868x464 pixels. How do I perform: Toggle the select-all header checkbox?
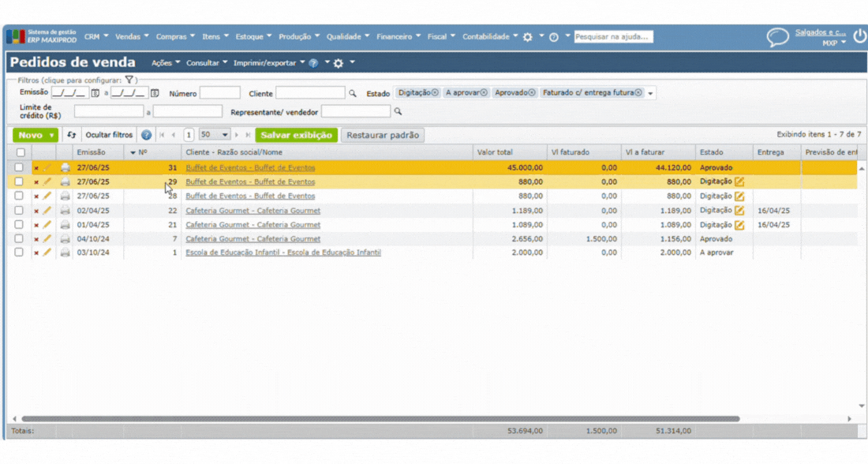point(21,152)
